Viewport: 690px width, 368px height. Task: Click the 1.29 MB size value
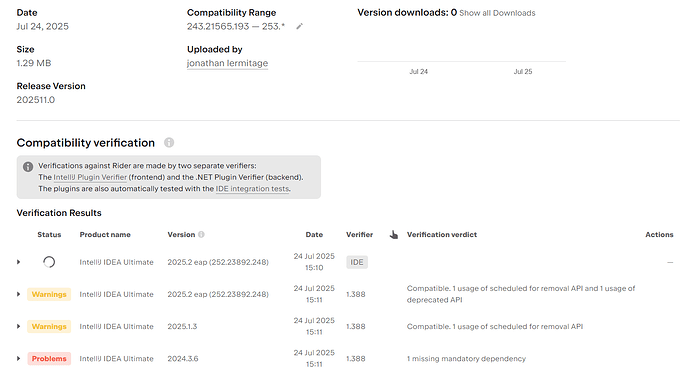click(34, 63)
